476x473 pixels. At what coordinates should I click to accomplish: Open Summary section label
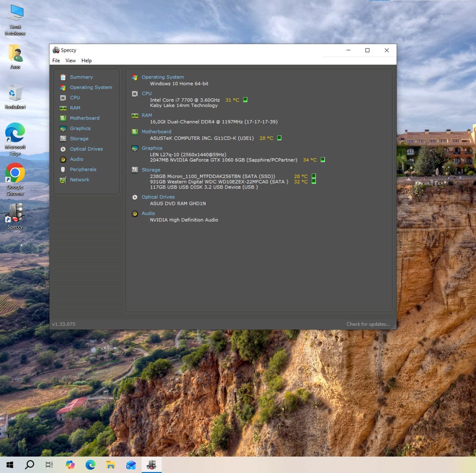(81, 77)
